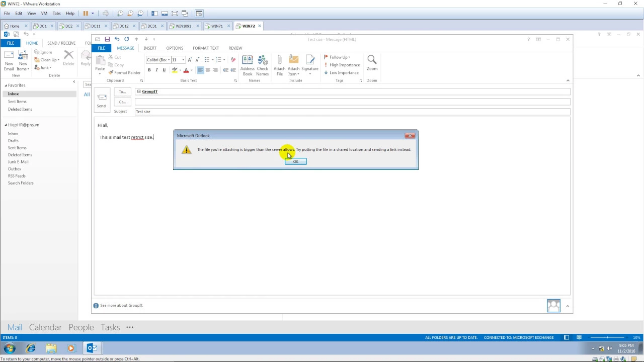644x362 pixels.
Task: Select the Drafts folder under HiepHR@pns.vn
Action: (13, 141)
